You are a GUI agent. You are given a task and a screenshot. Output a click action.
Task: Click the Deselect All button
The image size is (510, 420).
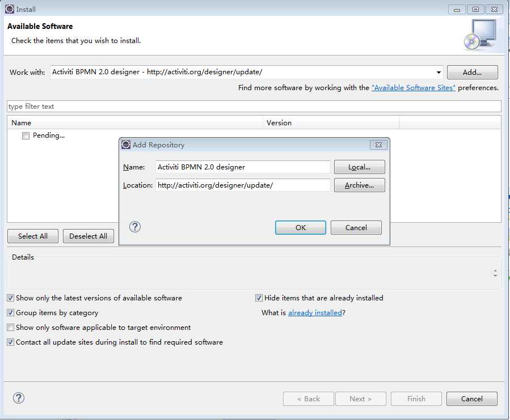click(x=88, y=236)
